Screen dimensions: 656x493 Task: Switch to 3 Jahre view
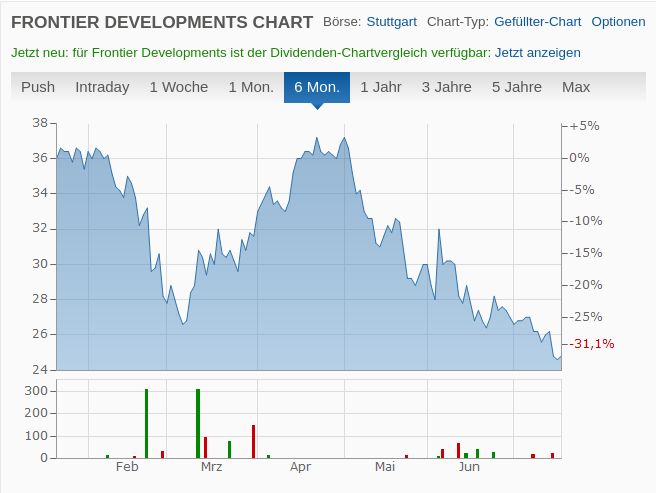click(x=446, y=87)
